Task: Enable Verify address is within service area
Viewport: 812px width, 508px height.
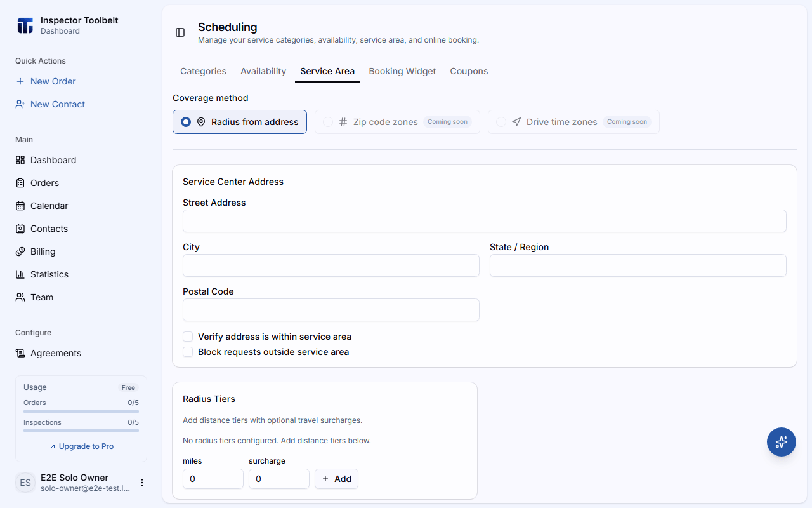Action: [x=188, y=337]
